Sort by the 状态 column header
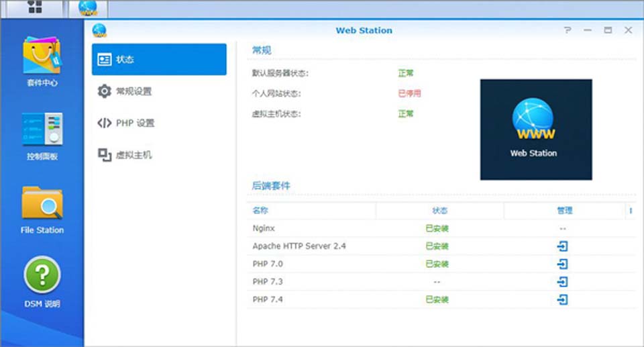Viewport: 644px width, 347px height. [x=439, y=211]
